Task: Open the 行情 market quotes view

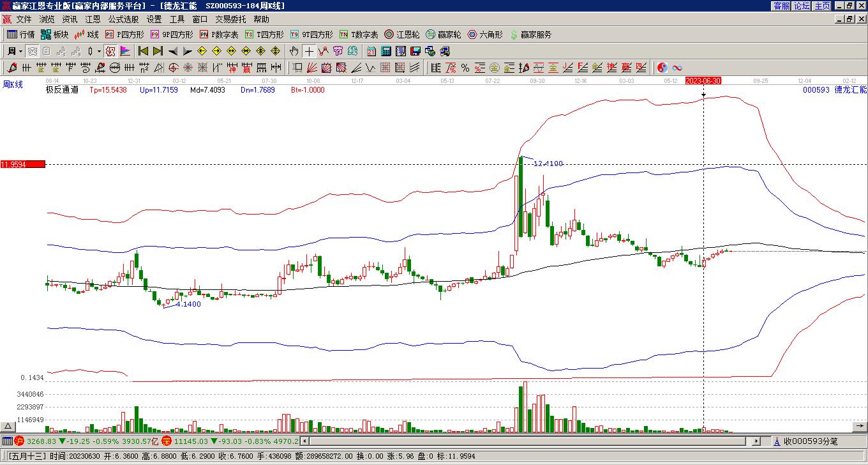Action: pos(20,34)
